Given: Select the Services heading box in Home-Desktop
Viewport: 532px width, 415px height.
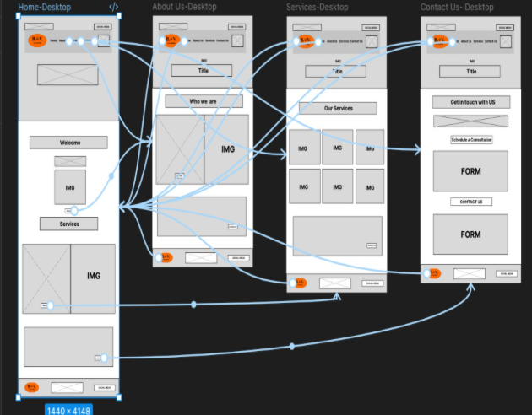Looking at the screenshot, I should pyautogui.click(x=69, y=224).
